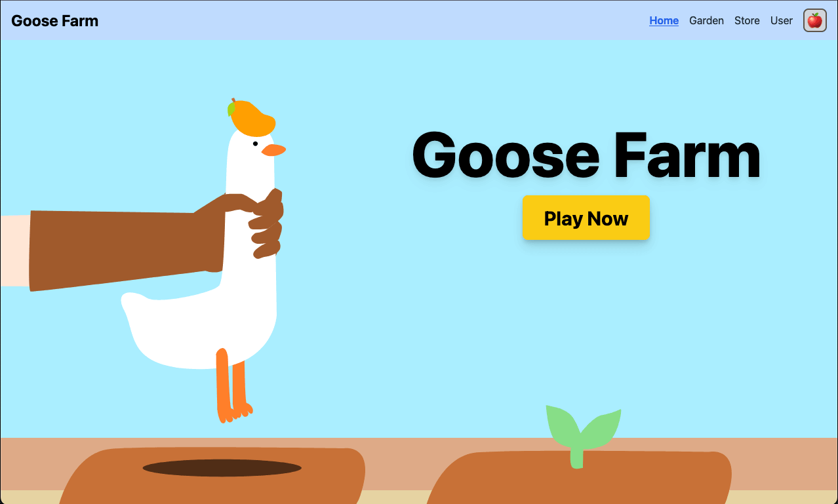
Task: Click the pale cuff at arm's edge
Action: coord(15,250)
